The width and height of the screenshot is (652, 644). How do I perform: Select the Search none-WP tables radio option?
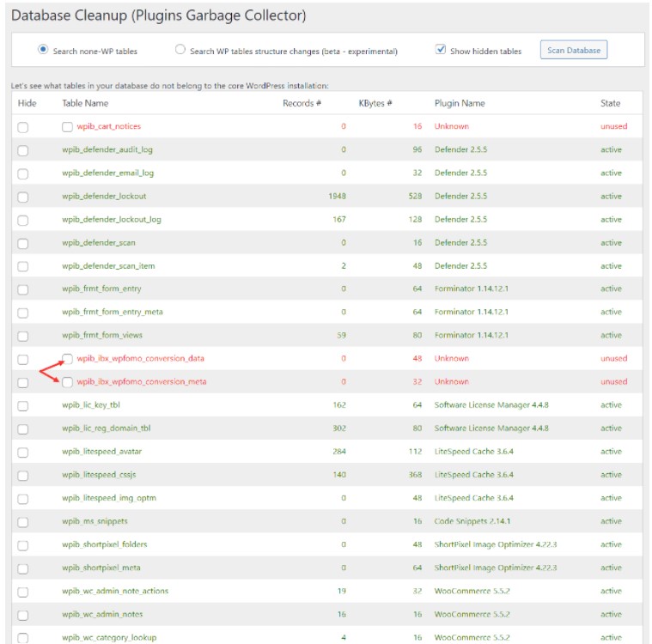point(43,50)
